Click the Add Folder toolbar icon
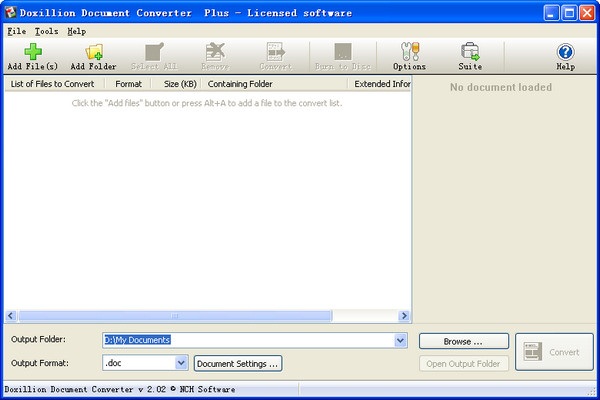Viewport: 600px width, 400px height. click(94, 52)
